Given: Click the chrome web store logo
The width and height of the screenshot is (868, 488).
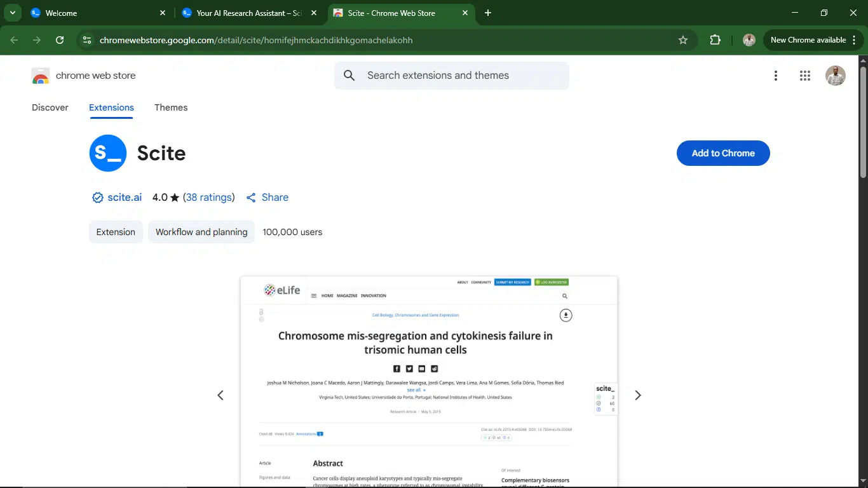Looking at the screenshot, I should tap(83, 76).
